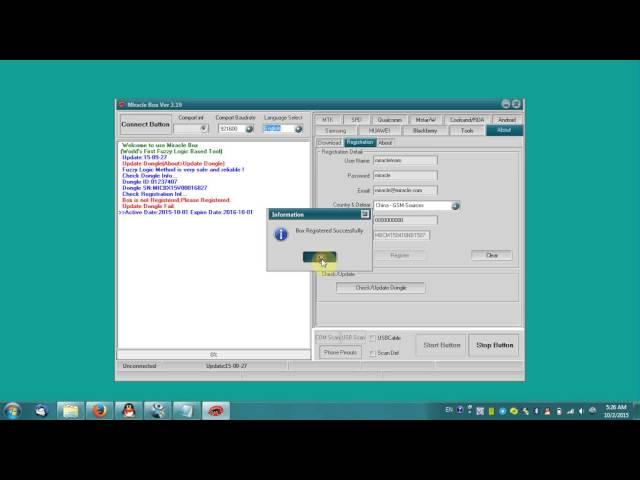
Task: Select the HUAWEI tab
Action: (x=379, y=131)
